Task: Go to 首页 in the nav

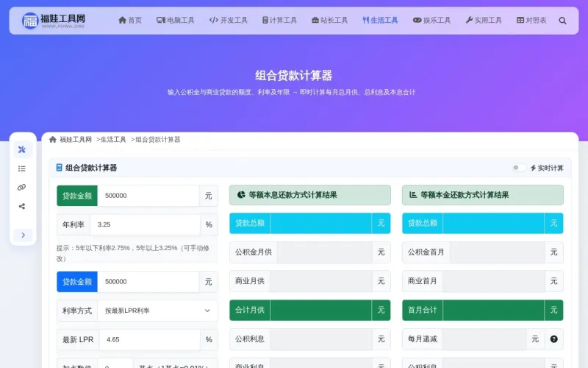Action: click(130, 21)
